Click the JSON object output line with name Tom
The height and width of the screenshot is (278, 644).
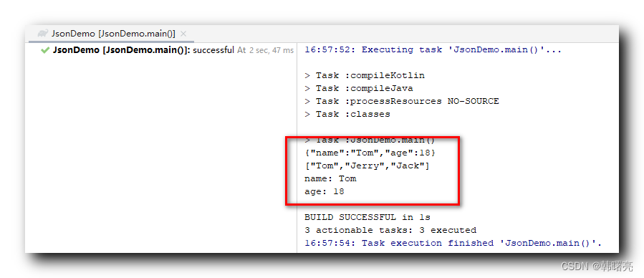point(370,153)
